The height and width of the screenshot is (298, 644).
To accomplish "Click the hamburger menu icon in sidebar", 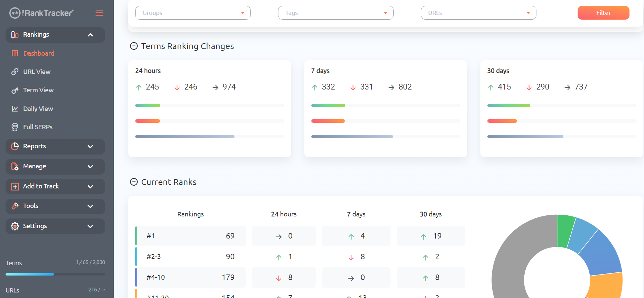I will pos(99,13).
